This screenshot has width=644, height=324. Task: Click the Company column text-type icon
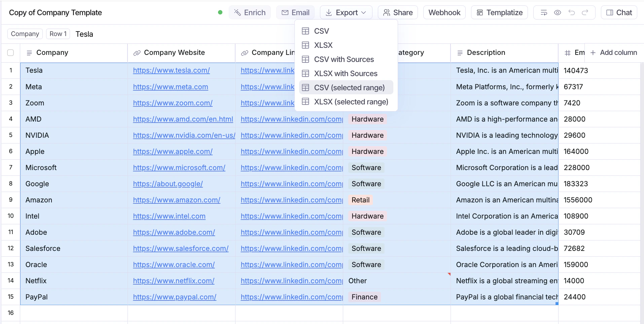(x=29, y=53)
